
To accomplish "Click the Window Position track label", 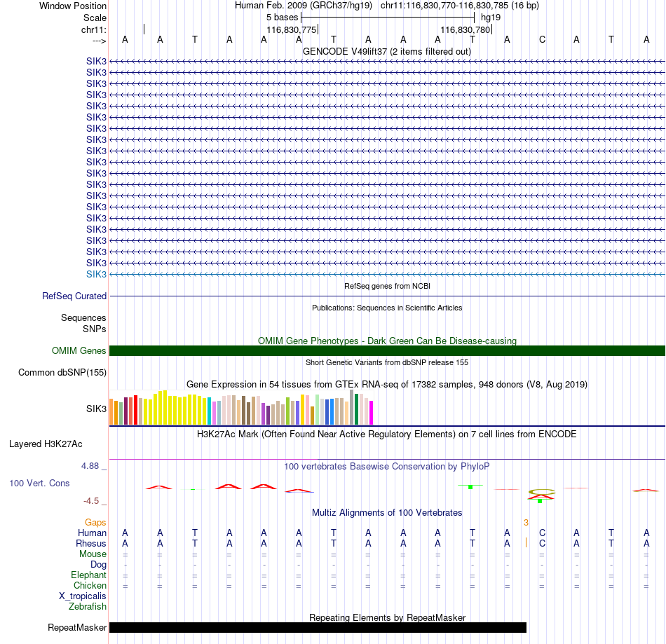I will click(x=73, y=6).
